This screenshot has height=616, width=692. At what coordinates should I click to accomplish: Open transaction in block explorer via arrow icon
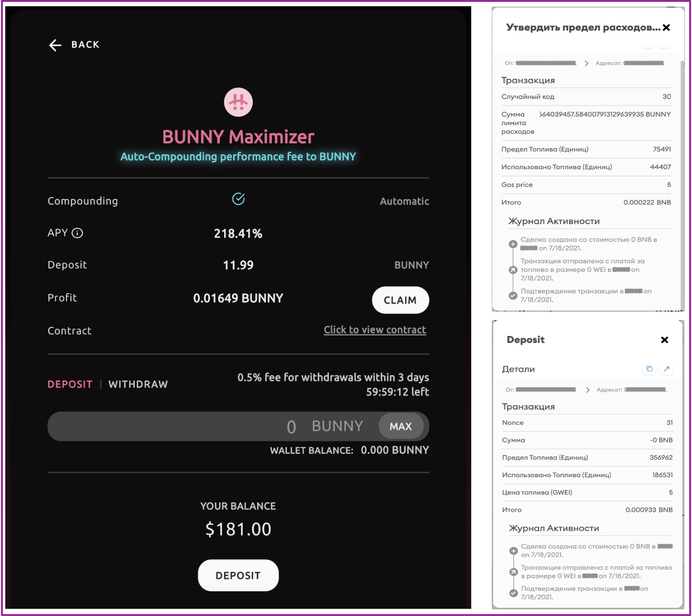pyautogui.click(x=667, y=369)
